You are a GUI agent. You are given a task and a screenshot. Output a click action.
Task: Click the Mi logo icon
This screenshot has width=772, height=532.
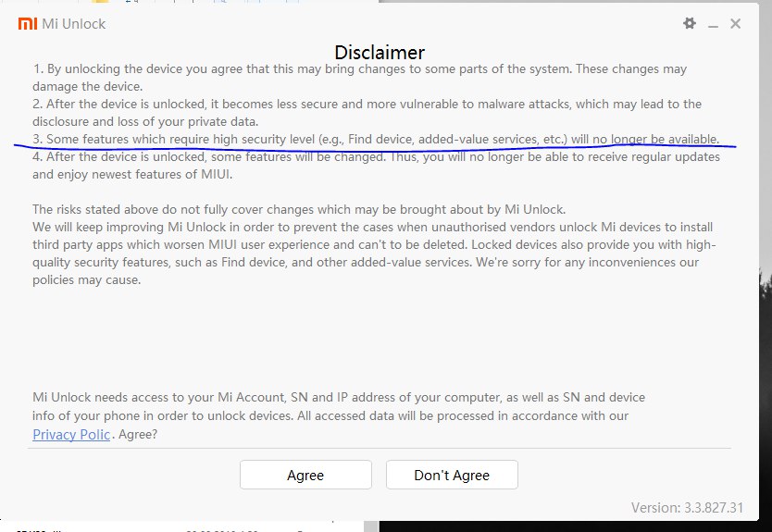pos(28,24)
